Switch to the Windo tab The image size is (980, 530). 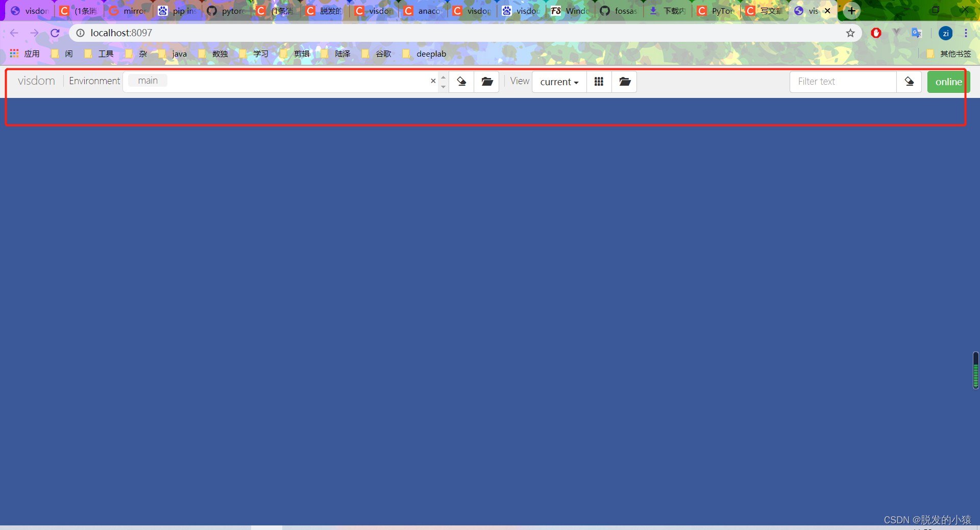[570, 11]
